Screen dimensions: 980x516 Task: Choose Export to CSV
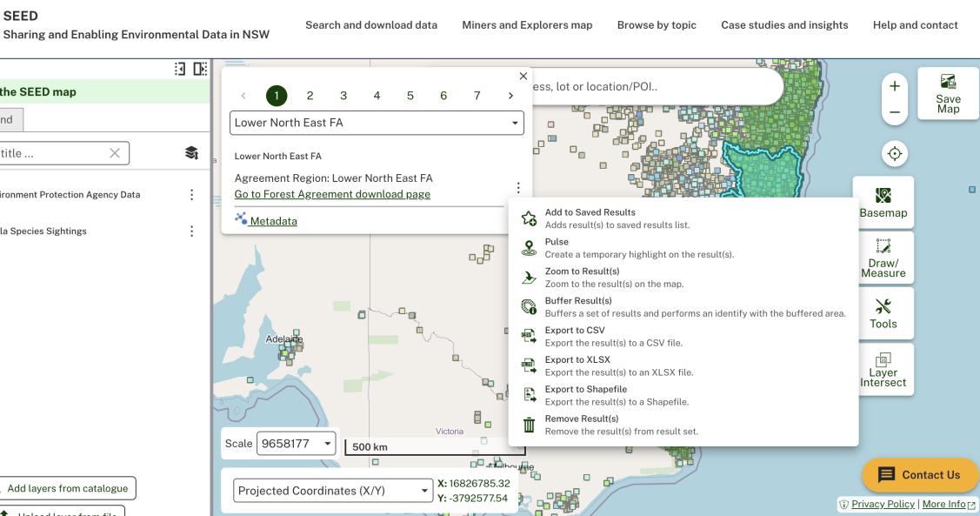coord(683,336)
